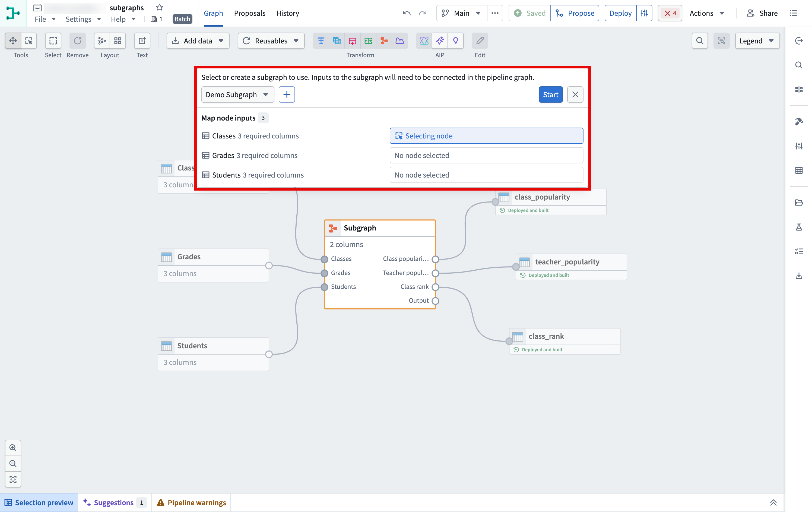Star the subgraphs pipeline
Image resolution: width=812 pixels, height=512 pixels.
point(160,7)
